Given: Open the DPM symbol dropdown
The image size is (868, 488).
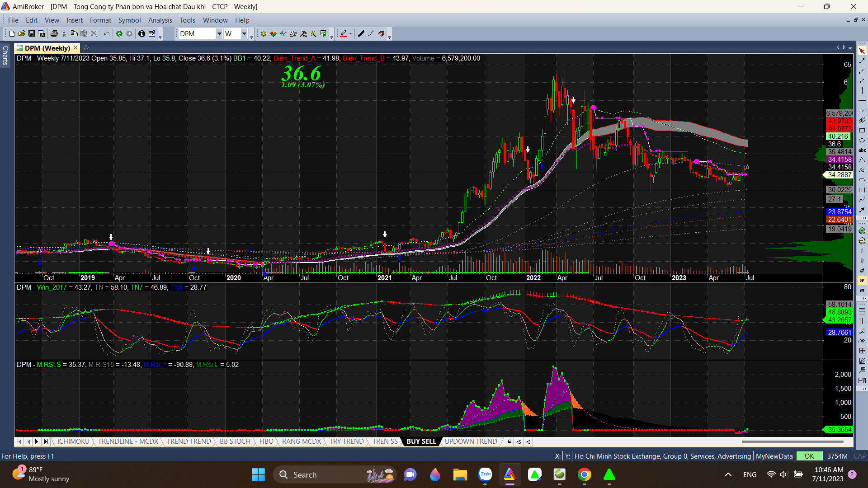Looking at the screenshot, I should [219, 33].
